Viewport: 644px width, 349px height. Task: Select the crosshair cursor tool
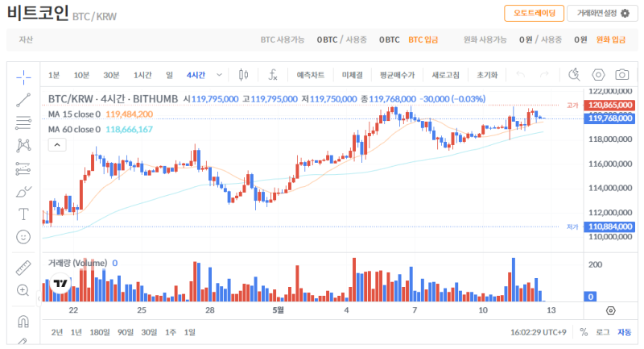(x=23, y=77)
